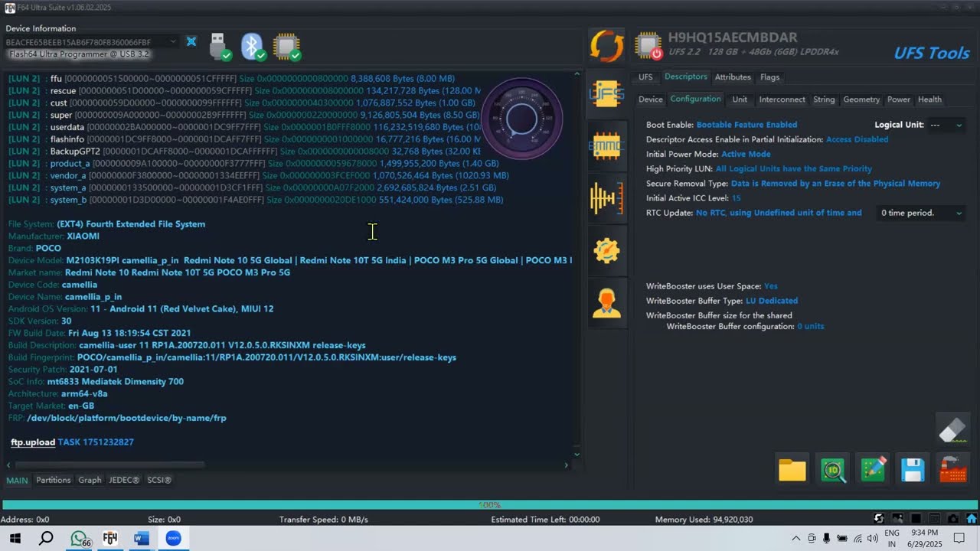The image size is (980, 551).
Task: Click the log scroll-down arrow
Action: coord(577,455)
